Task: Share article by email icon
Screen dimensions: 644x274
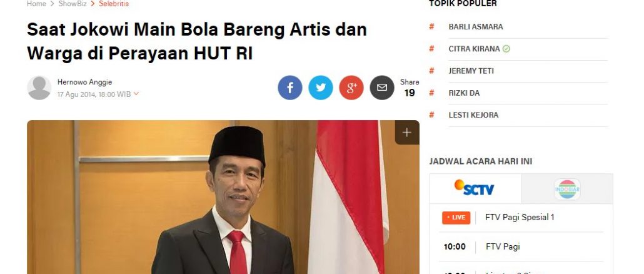Action: pyautogui.click(x=382, y=88)
